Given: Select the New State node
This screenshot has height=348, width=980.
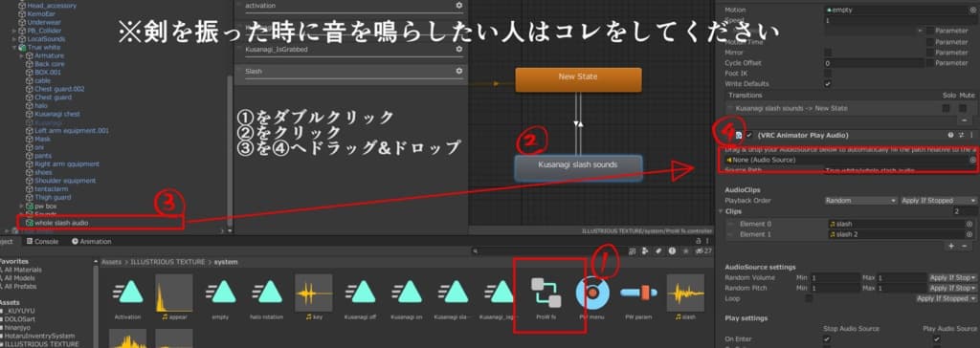Looking at the screenshot, I should 578,80.
